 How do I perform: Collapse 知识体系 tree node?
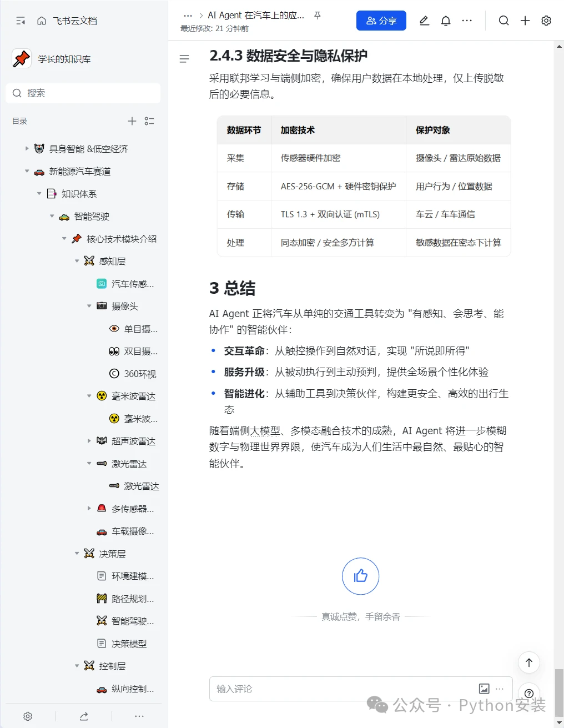click(x=39, y=193)
